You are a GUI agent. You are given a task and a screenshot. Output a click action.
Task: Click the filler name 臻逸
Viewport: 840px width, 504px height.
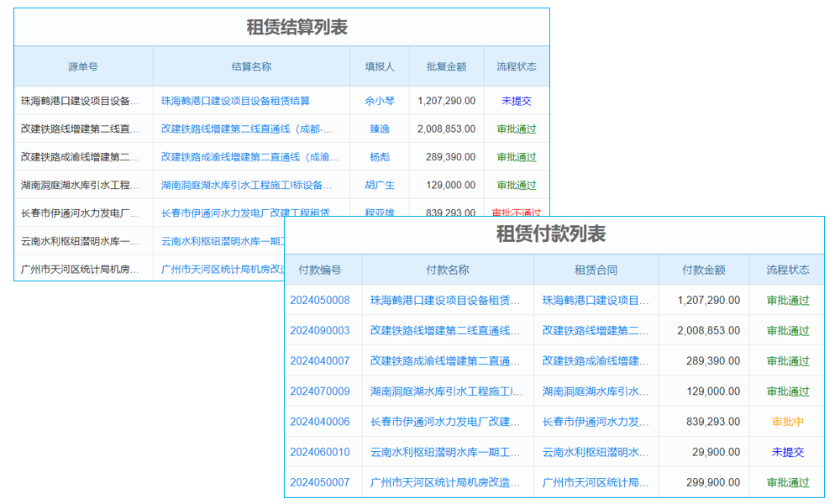coord(379,129)
